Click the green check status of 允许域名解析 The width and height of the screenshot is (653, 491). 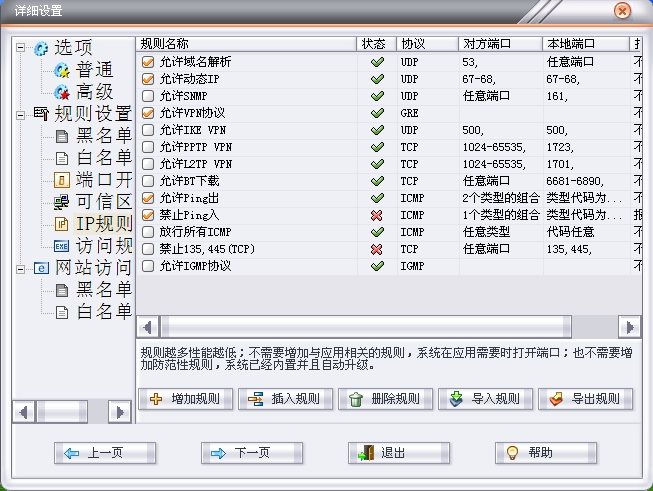click(x=377, y=62)
